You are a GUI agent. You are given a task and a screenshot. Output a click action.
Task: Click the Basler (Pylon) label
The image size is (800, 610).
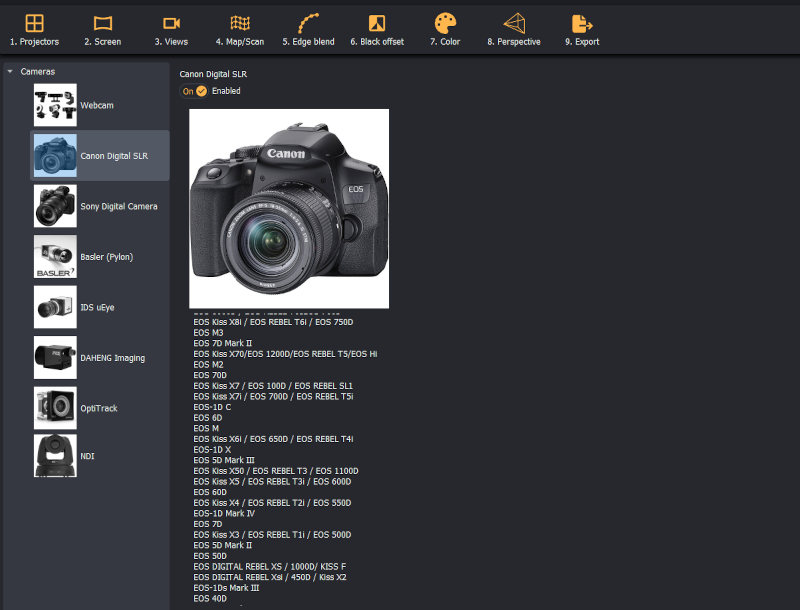coord(107,257)
